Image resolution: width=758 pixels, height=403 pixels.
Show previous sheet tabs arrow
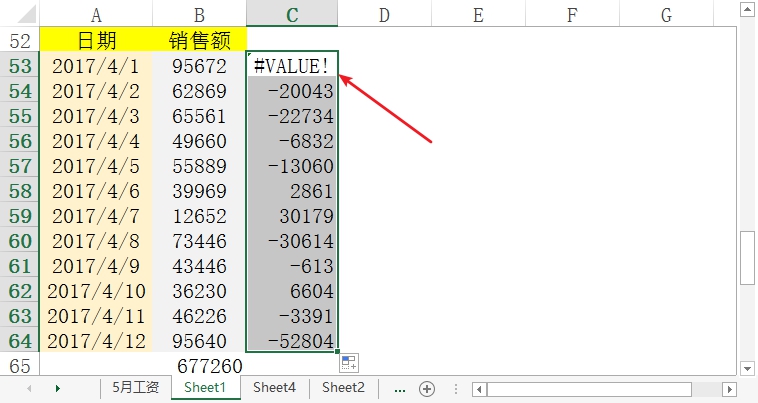tap(29, 389)
